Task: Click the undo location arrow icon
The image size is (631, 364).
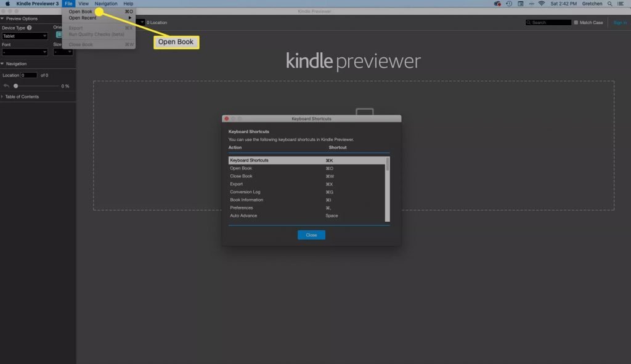Action: click(6, 86)
